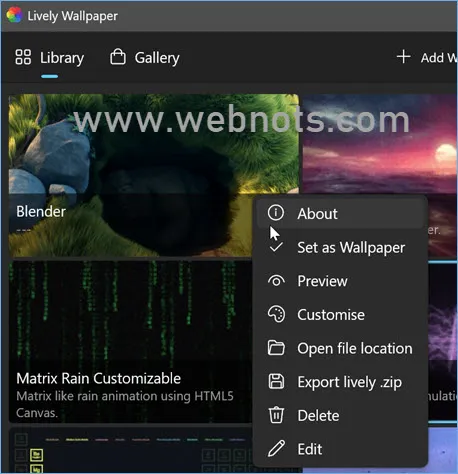The image size is (458, 474).
Task: Click the folder icon for Open file location
Action: click(276, 348)
